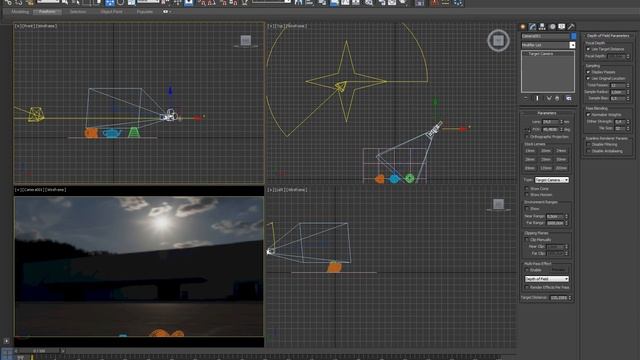Select the Selection ribbon tab
Viewport: 640px width, 360px height.
coord(78,12)
